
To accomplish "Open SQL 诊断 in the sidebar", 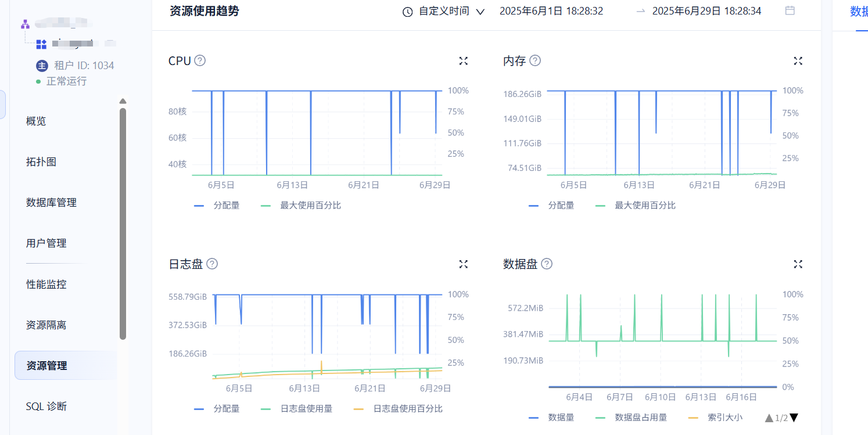I will click(46, 406).
